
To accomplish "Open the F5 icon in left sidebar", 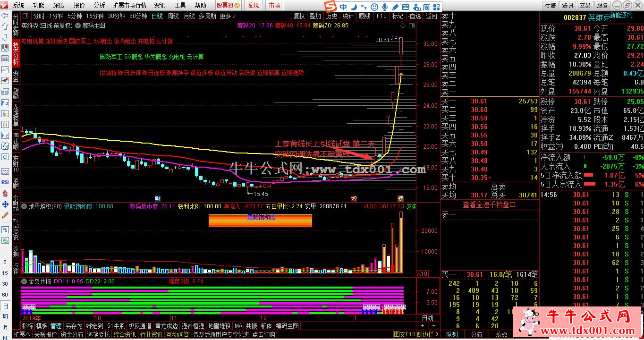I will coord(5,230).
